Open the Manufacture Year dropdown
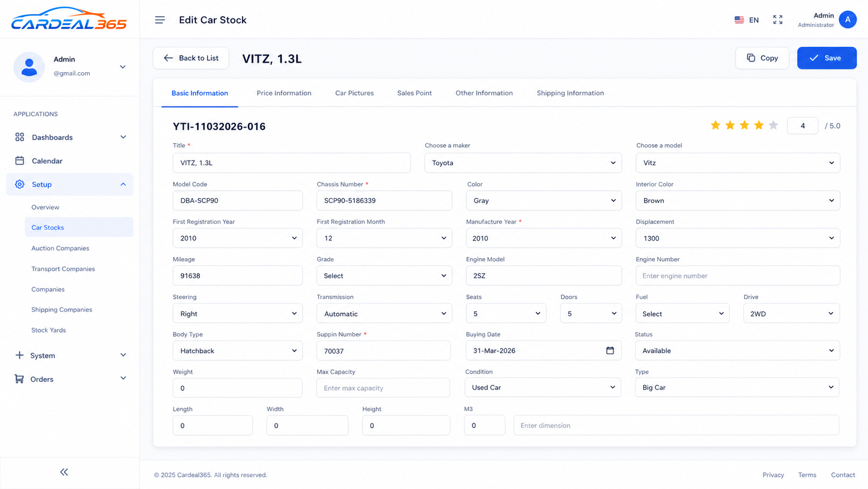The width and height of the screenshot is (868, 489). 544,238
